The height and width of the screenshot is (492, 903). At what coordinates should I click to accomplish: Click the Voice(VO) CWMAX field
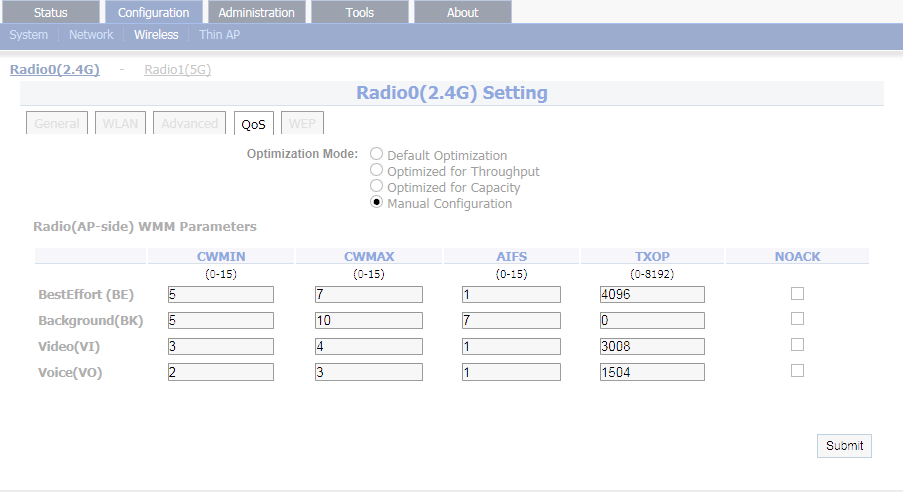tap(369, 372)
